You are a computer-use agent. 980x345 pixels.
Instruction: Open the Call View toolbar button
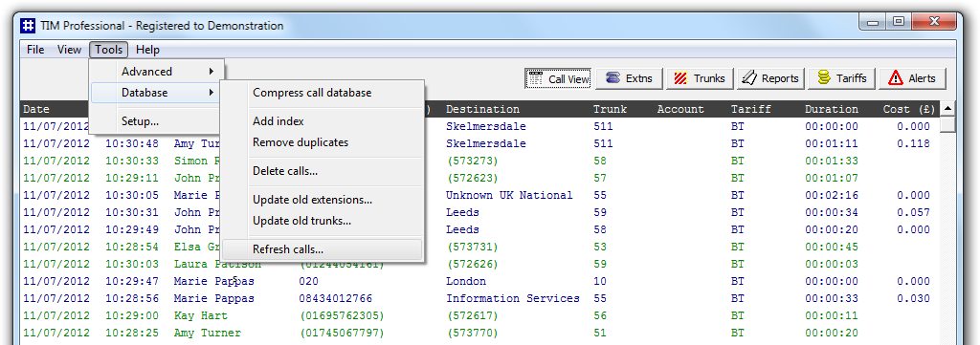tap(559, 78)
